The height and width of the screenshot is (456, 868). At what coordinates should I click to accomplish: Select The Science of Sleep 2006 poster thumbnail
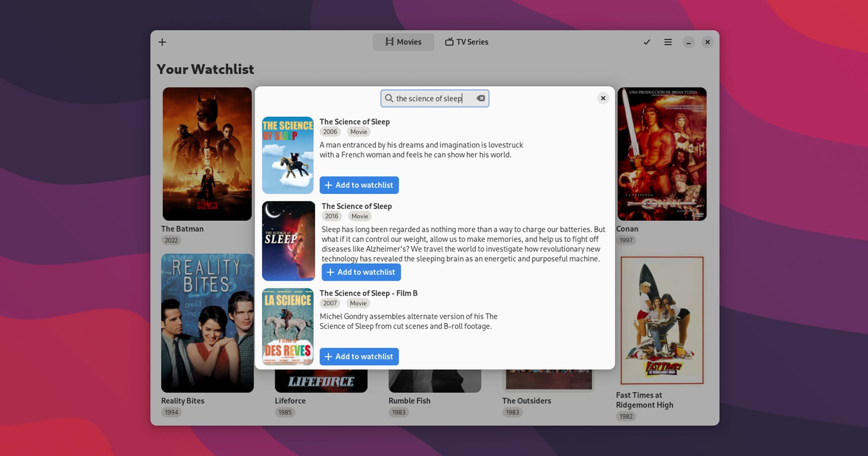288,154
